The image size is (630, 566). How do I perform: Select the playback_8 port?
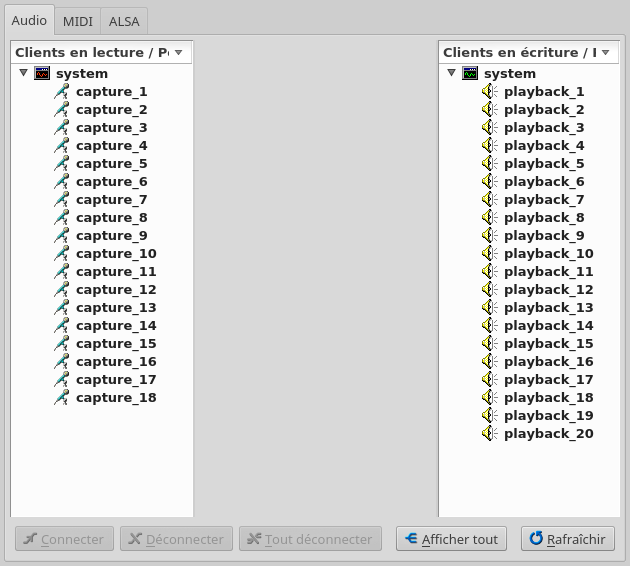tap(544, 217)
